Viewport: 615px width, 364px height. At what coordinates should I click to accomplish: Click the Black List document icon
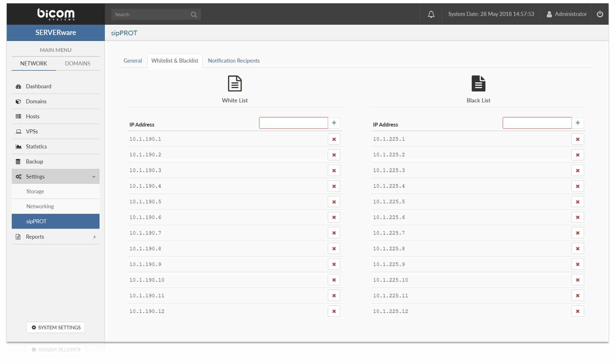click(x=478, y=83)
